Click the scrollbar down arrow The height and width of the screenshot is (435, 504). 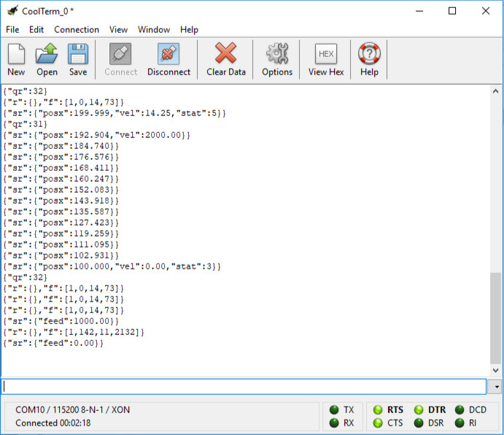coord(495,370)
